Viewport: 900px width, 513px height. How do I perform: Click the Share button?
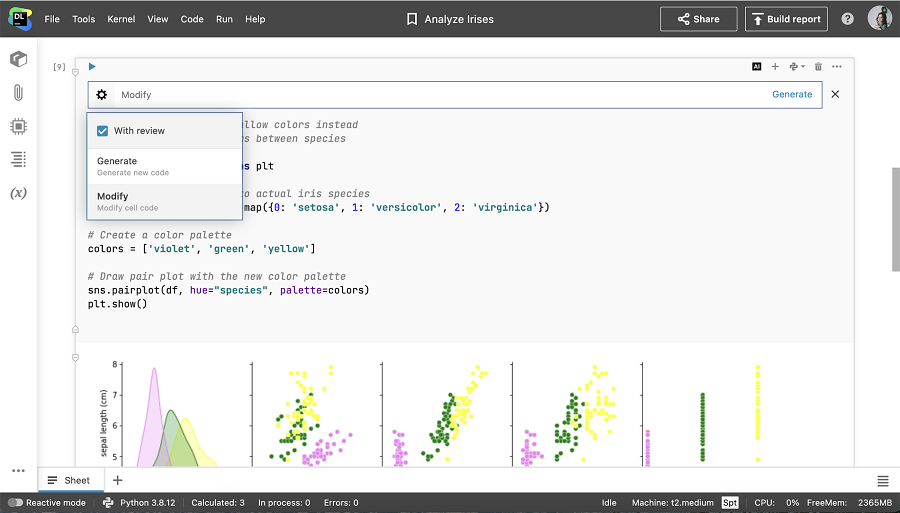tap(698, 19)
